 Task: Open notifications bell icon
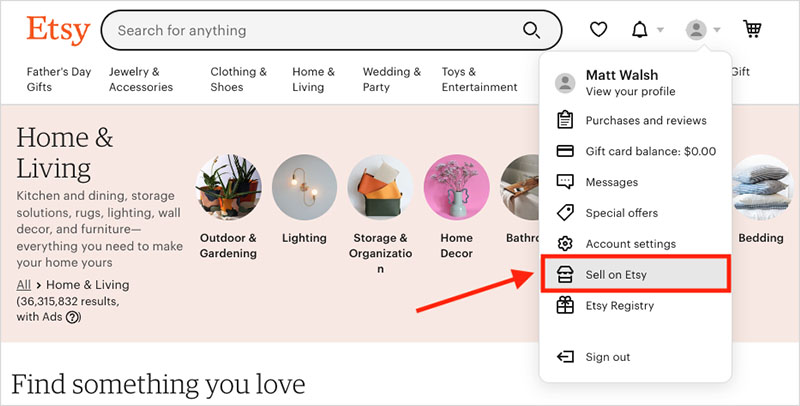click(x=640, y=30)
